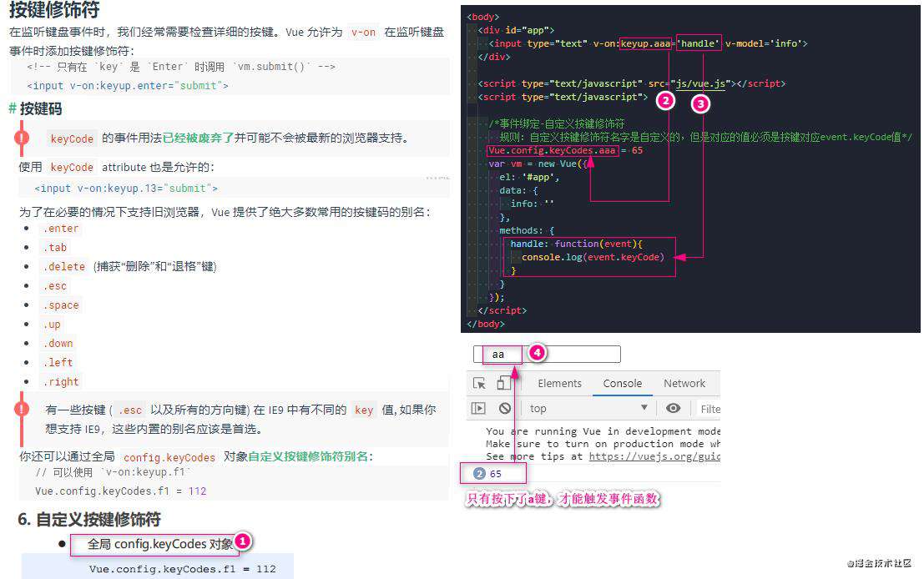
Task: Click the .enter key alias list item
Action: (60, 229)
